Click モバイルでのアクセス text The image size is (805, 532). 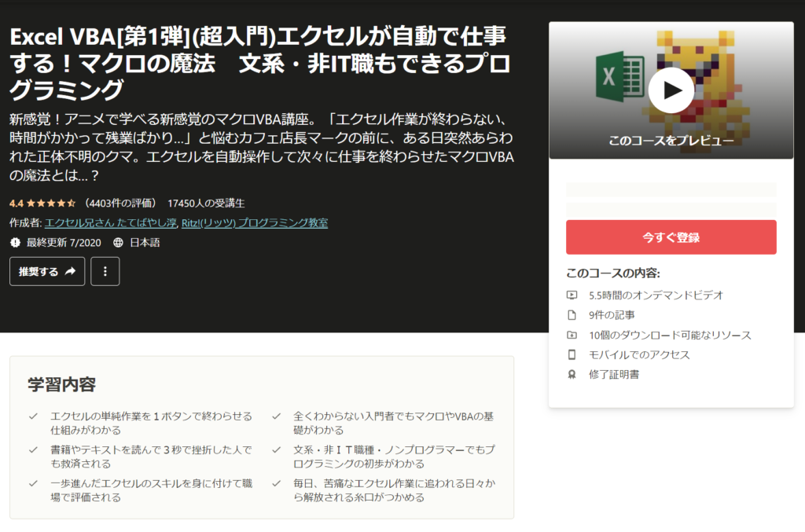639,354
